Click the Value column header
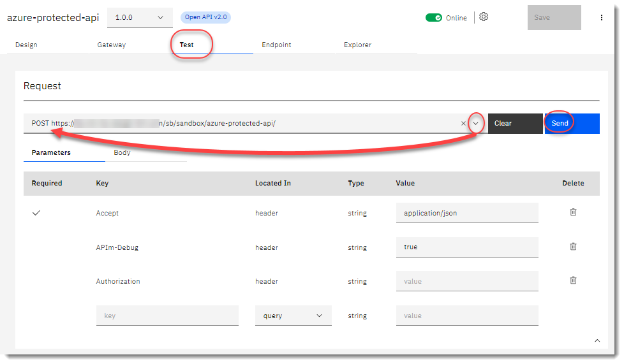This screenshot has height=364, width=624. tap(405, 183)
